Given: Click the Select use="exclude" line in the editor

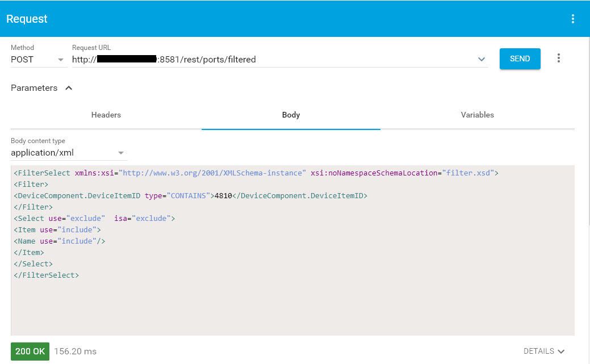Looking at the screenshot, I should pos(94,219).
